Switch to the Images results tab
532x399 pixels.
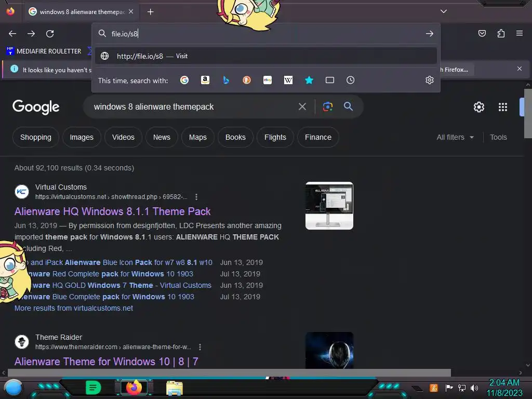pyautogui.click(x=82, y=137)
